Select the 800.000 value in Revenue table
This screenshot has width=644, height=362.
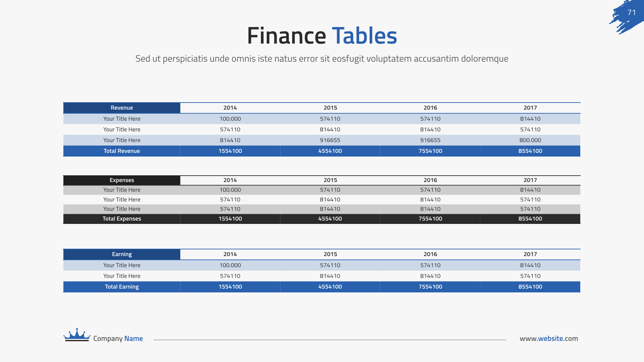tap(530, 140)
